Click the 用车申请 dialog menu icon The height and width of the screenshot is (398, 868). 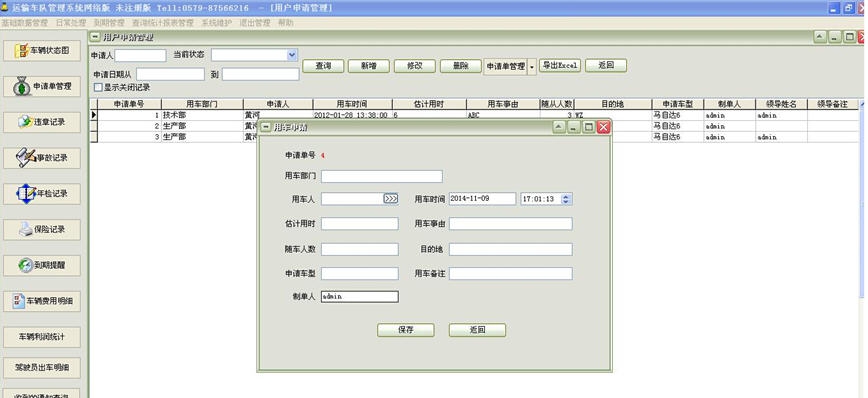[266, 127]
